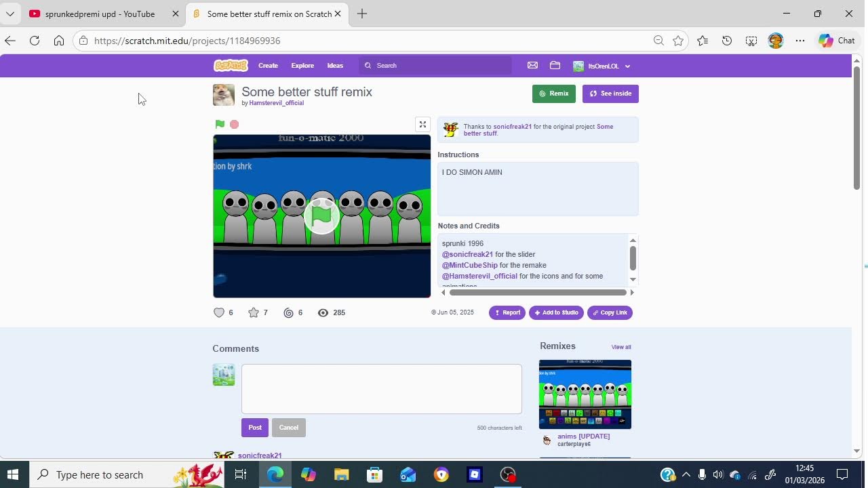The image size is (868, 488).
Task: Open the sonicfreak21 link in the thanks box
Action: (x=513, y=127)
